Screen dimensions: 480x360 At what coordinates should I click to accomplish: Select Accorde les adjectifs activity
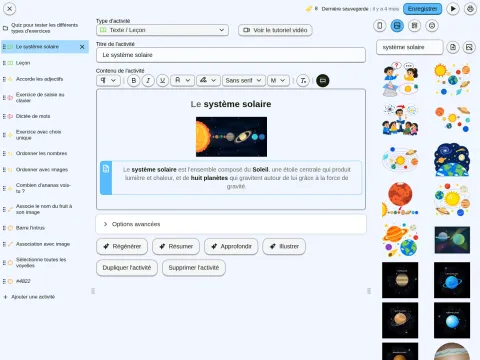[x=45, y=79]
